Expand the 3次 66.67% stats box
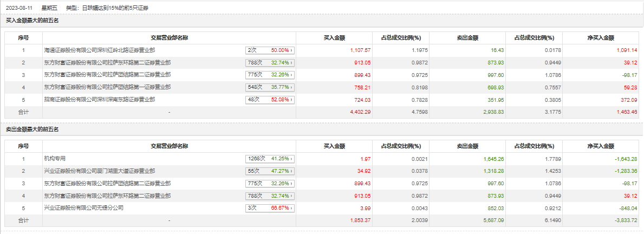Screen dimensions: 644x234 270,208
